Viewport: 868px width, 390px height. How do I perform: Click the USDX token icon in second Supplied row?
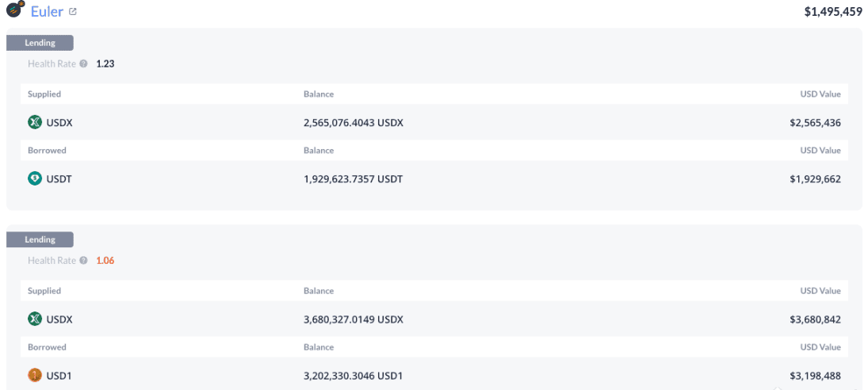pos(35,319)
